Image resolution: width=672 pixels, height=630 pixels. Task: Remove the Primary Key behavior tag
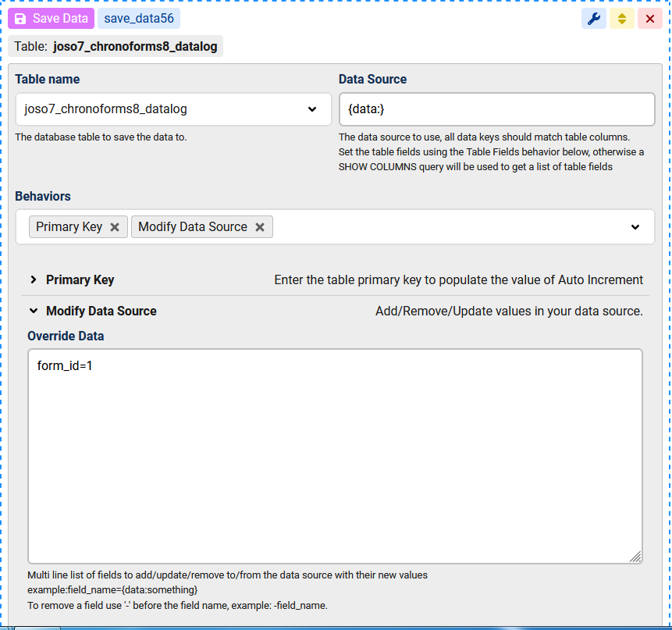[115, 227]
